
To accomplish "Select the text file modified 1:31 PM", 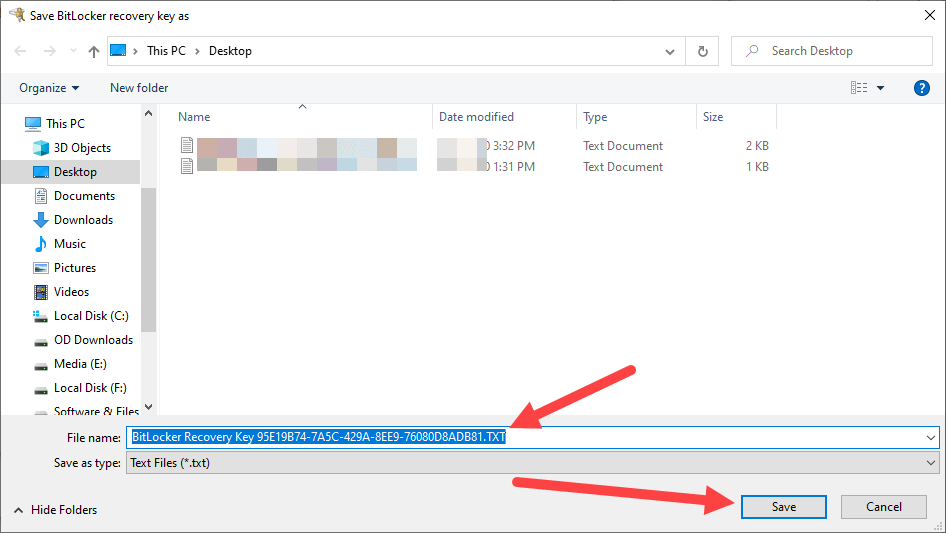I will tap(474, 166).
